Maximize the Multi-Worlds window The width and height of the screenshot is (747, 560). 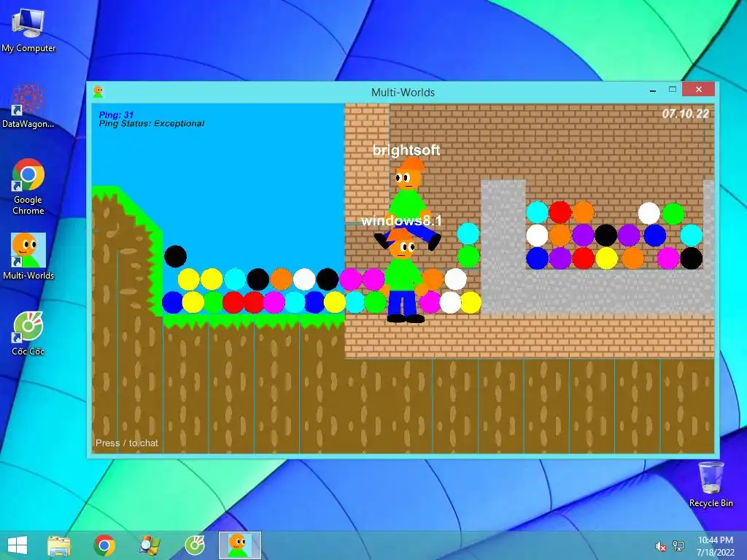coord(672,90)
